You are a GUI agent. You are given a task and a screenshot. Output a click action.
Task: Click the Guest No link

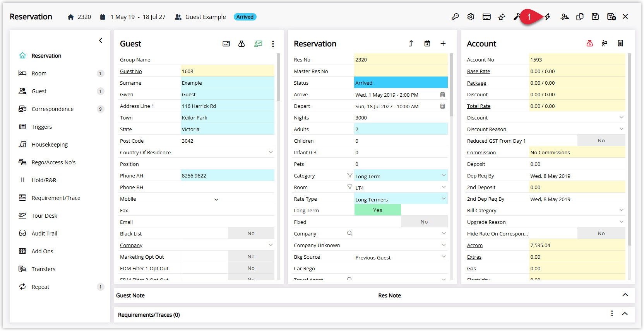(x=131, y=72)
